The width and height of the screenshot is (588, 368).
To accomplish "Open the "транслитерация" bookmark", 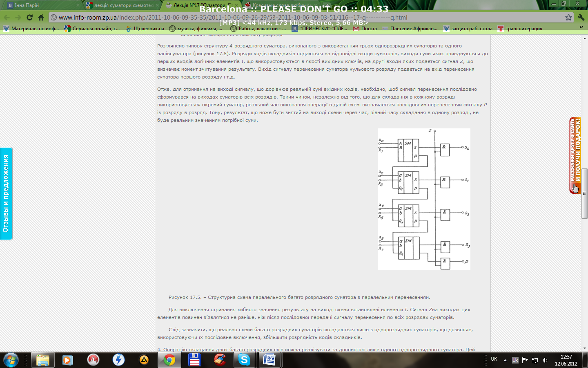I will click(520, 29).
